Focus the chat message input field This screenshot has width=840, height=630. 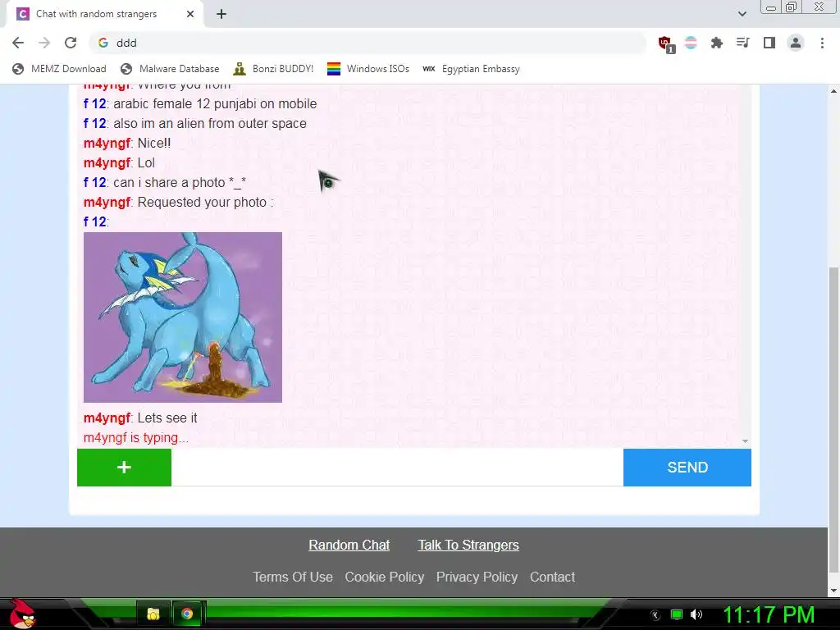398,467
